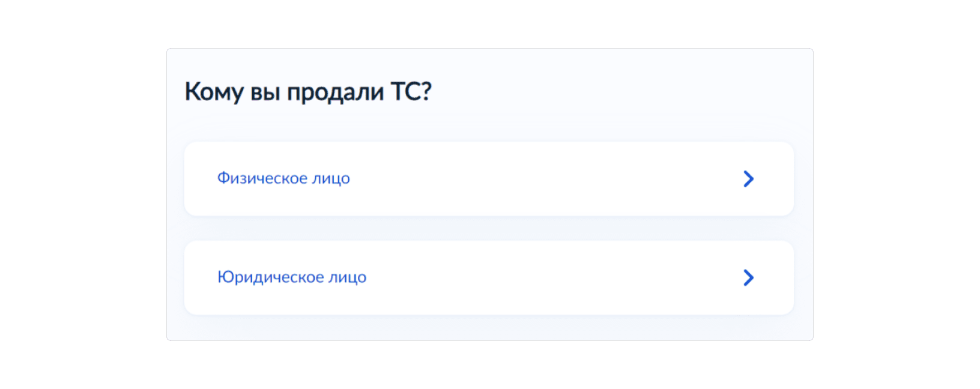
Task: Tap the right-pointing chevron for Физическое лицо
Action: coord(748,179)
